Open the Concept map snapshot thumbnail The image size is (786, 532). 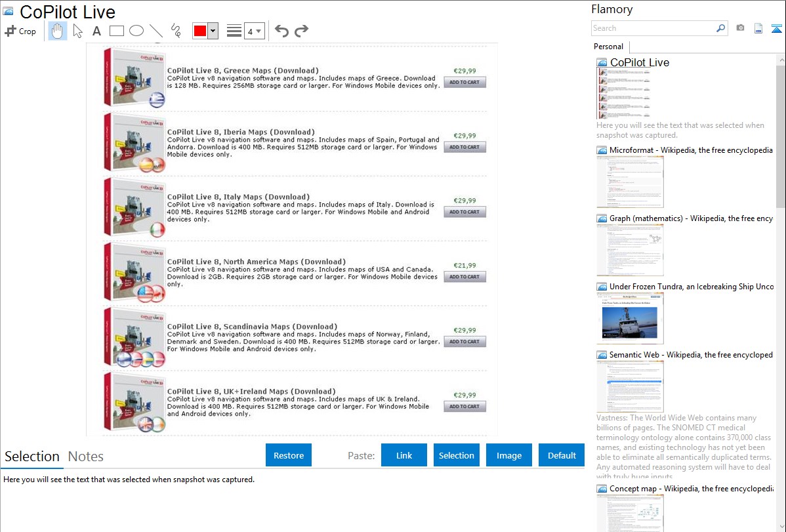pyautogui.click(x=630, y=512)
